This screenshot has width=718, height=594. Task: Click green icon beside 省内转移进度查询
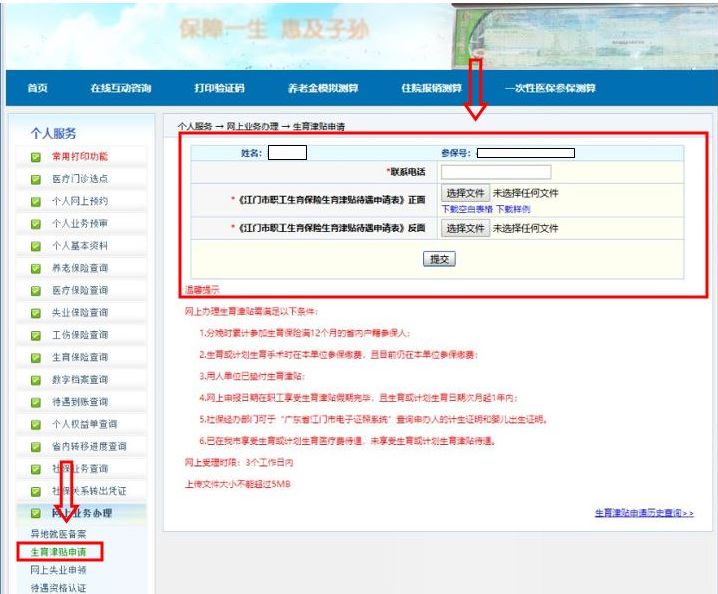pyautogui.click(x=36, y=447)
